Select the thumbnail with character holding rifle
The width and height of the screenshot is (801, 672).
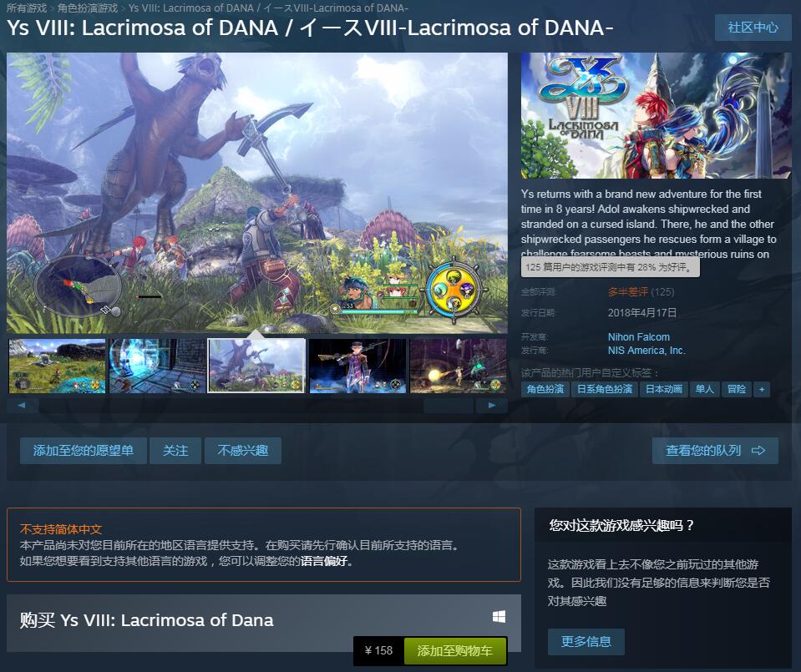[x=358, y=366]
